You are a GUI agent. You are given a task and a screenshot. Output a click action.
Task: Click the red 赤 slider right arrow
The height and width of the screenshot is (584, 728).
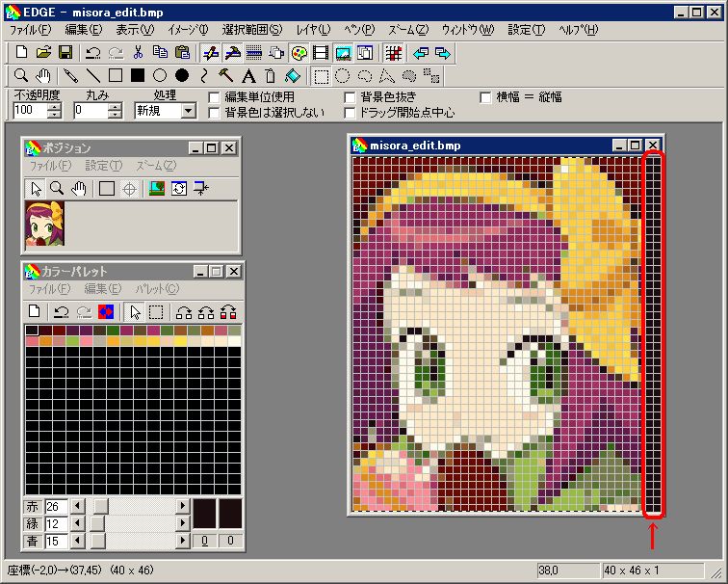(183, 506)
